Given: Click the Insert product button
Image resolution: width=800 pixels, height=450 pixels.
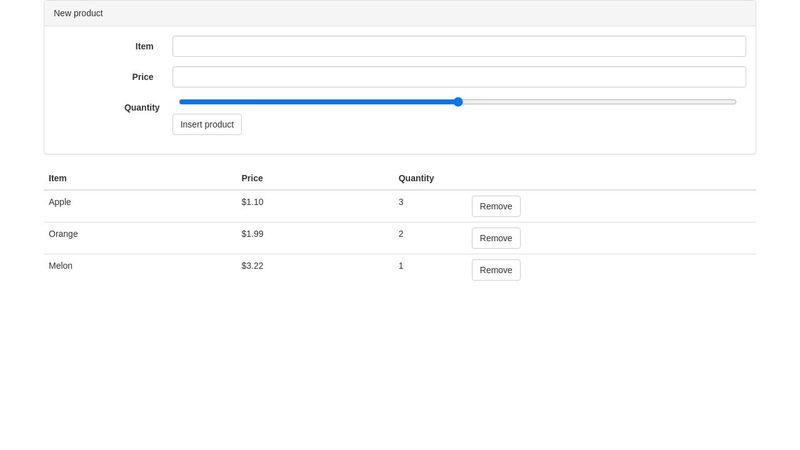Looking at the screenshot, I should click(x=207, y=124).
